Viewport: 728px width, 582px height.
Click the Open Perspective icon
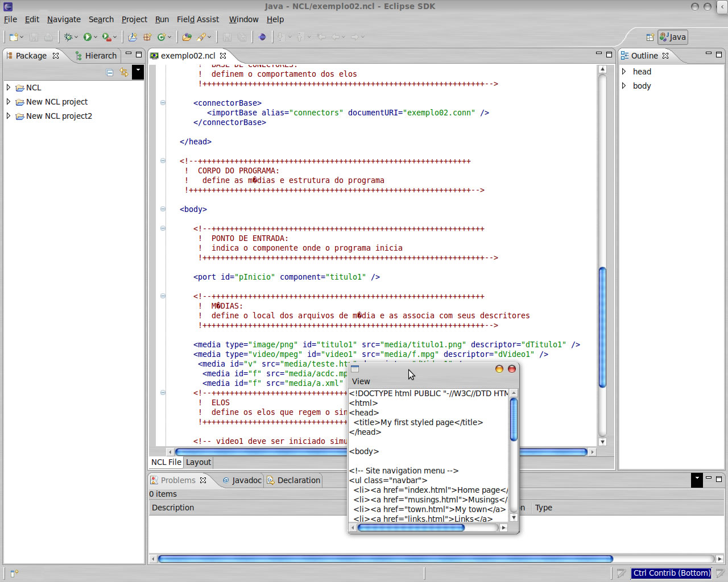coord(650,37)
